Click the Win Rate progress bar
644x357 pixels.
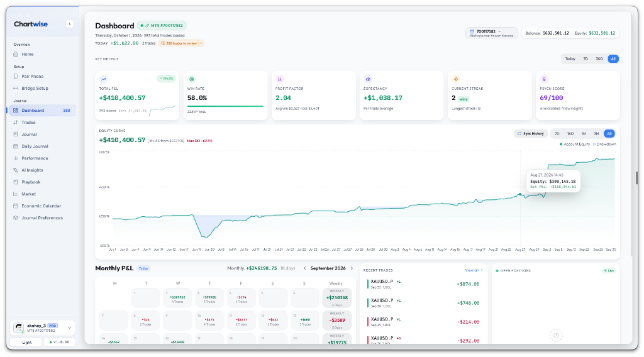point(226,106)
